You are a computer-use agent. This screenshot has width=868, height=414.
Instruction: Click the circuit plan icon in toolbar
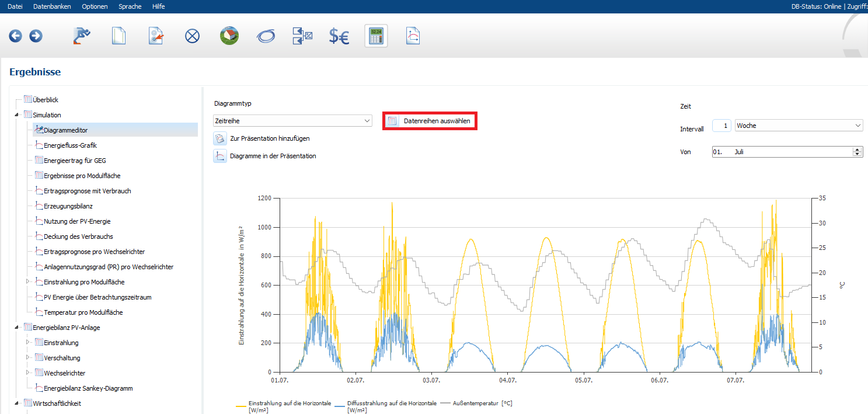[x=302, y=36]
